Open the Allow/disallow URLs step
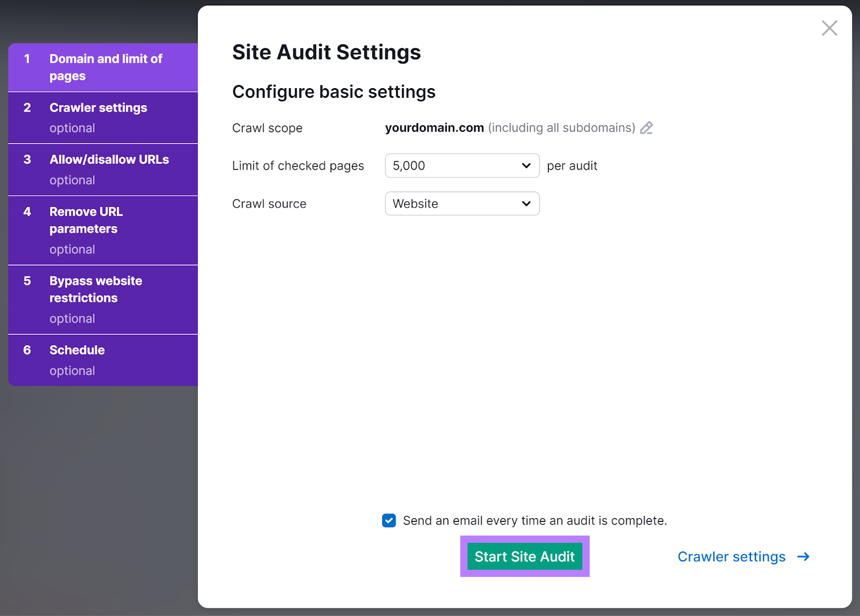The height and width of the screenshot is (616, 860). pos(102,169)
